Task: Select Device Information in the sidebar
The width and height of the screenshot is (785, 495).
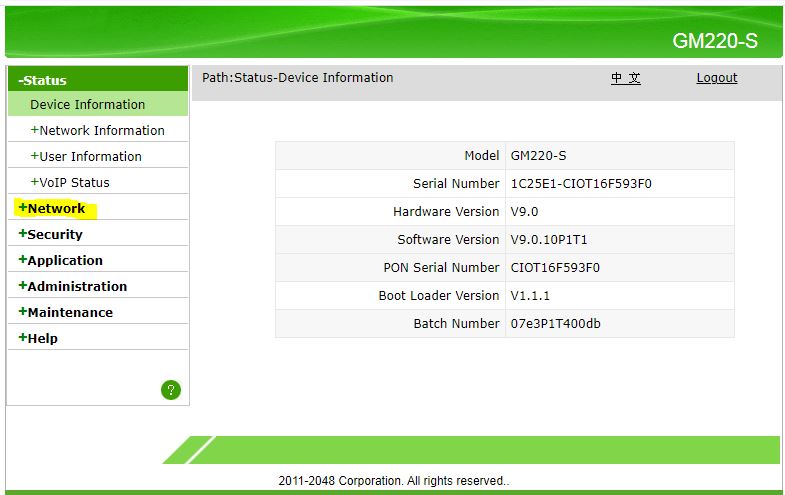Action: click(88, 105)
